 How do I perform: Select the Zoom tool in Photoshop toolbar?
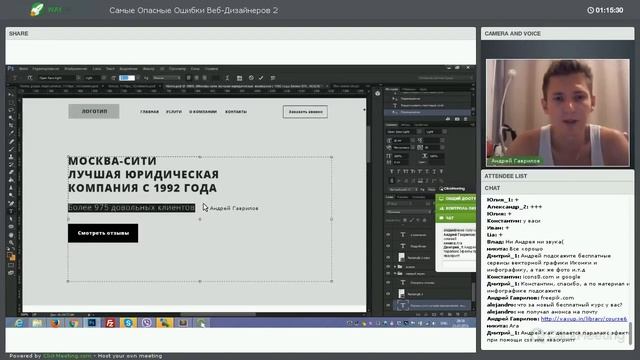click(11, 242)
